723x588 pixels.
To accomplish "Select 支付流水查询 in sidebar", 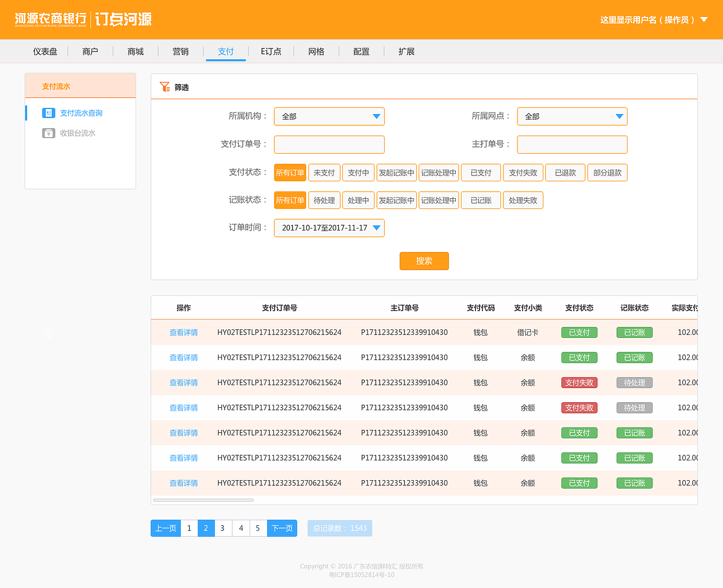I will (x=81, y=113).
